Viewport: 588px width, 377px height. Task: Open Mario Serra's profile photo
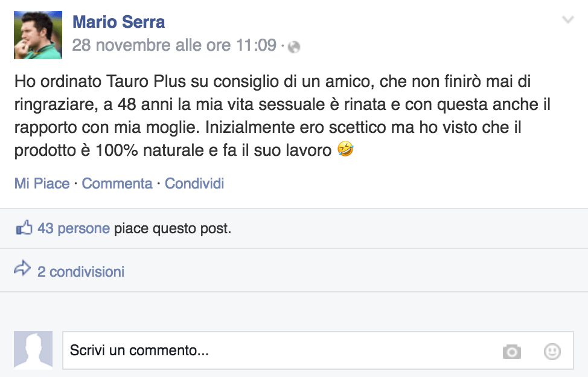point(38,34)
